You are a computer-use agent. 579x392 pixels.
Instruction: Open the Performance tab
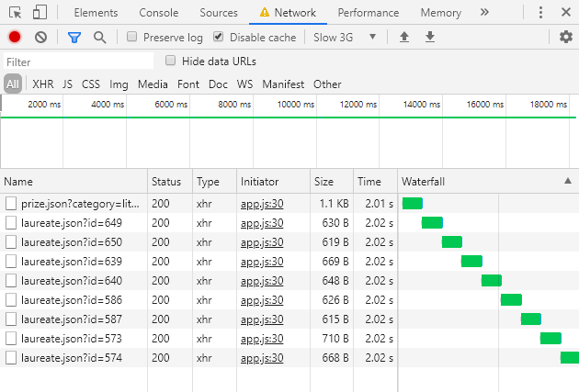click(x=368, y=13)
